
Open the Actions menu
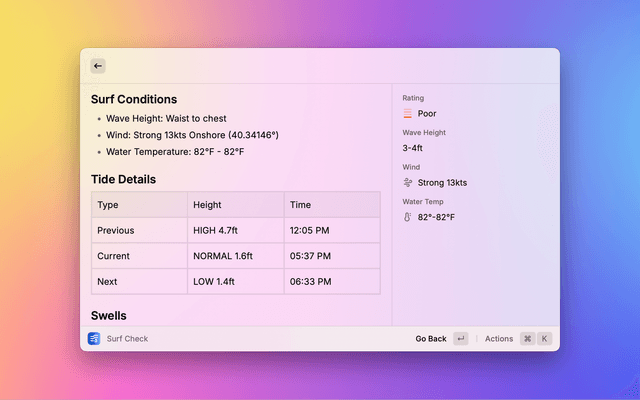coord(499,339)
